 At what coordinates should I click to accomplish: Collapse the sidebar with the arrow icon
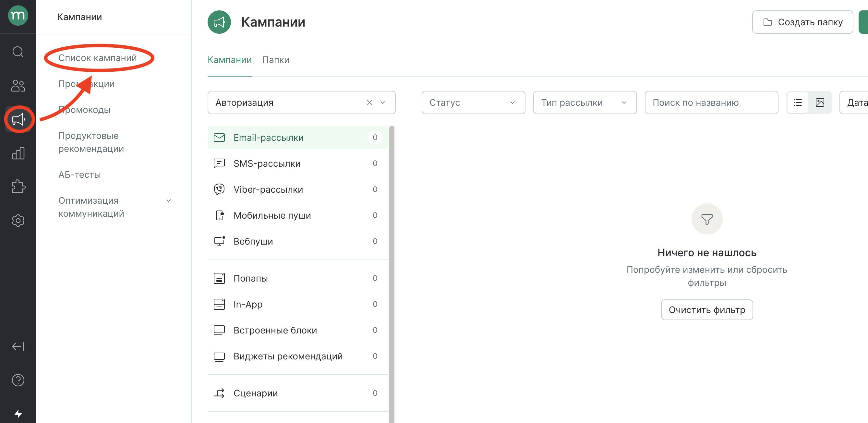[18, 346]
